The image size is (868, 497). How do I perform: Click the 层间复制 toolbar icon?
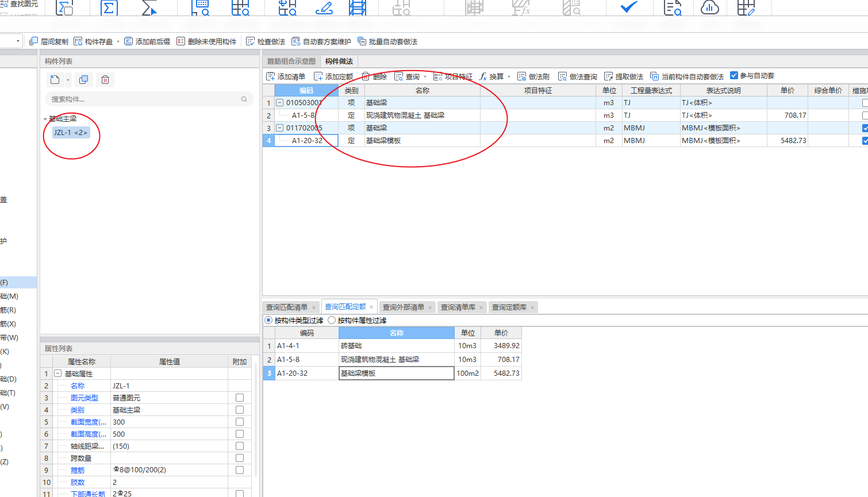point(34,41)
